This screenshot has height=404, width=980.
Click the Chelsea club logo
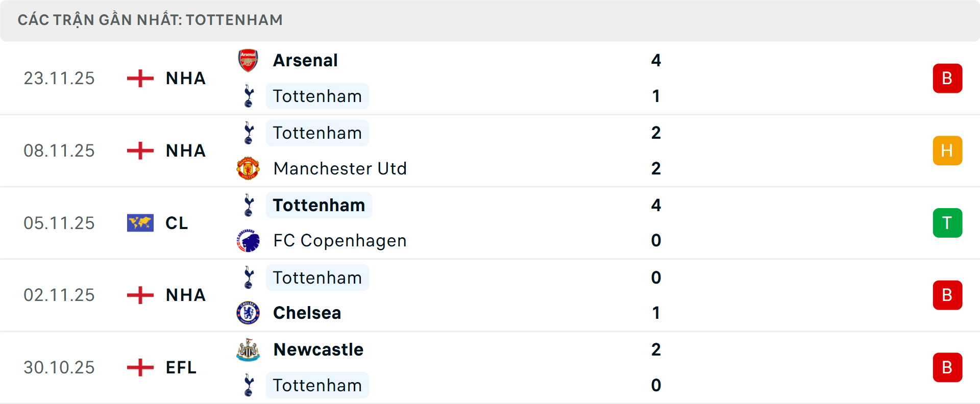click(249, 313)
